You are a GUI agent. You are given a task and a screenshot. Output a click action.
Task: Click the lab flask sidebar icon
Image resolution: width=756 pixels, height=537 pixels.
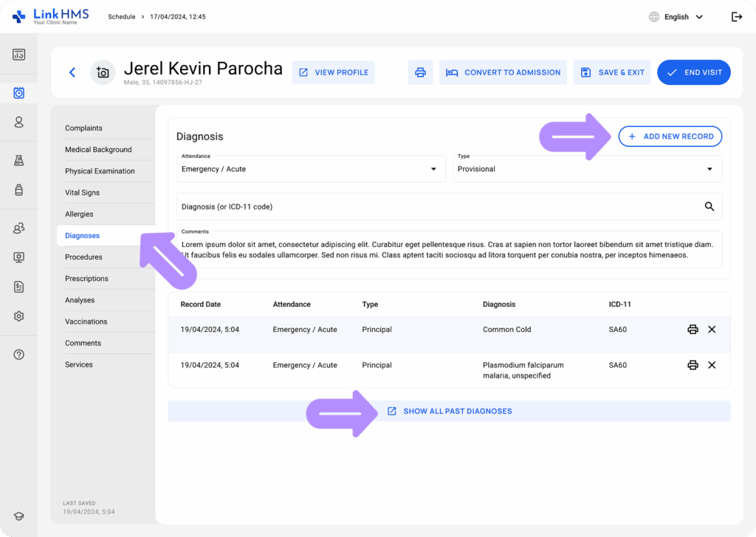pyautogui.click(x=19, y=160)
